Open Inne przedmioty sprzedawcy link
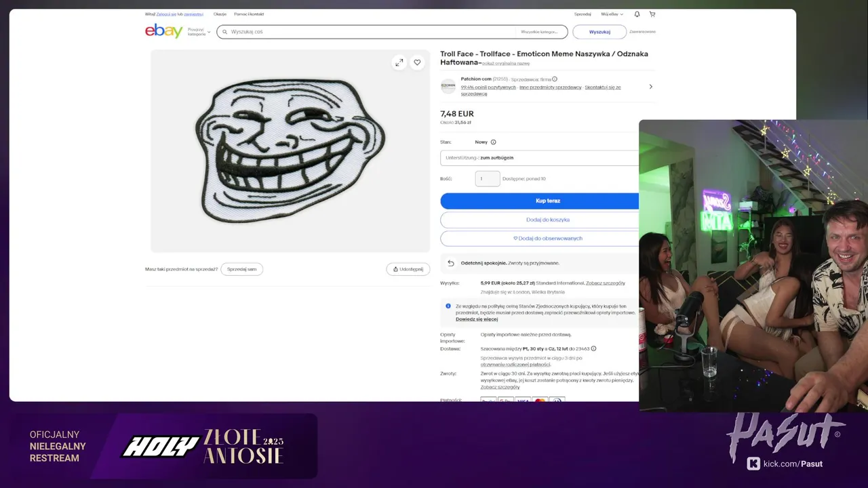The height and width of the screenshot is (488, 868). 551,87
